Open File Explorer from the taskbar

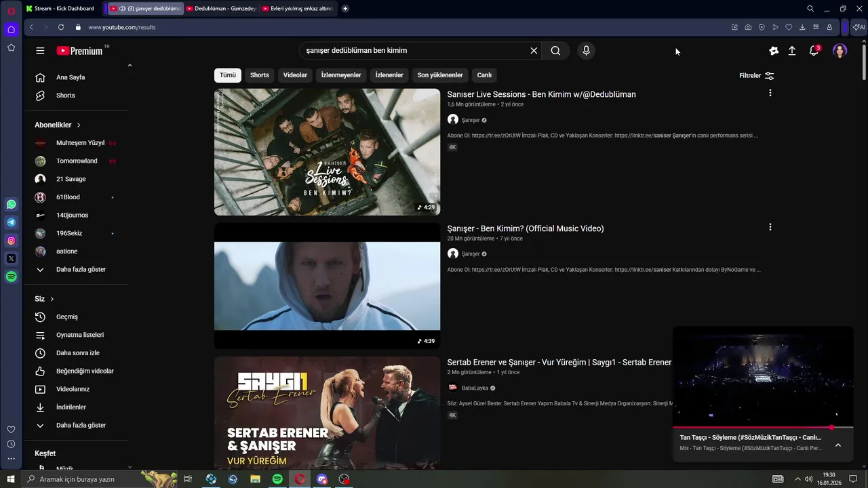coord(255,479)
